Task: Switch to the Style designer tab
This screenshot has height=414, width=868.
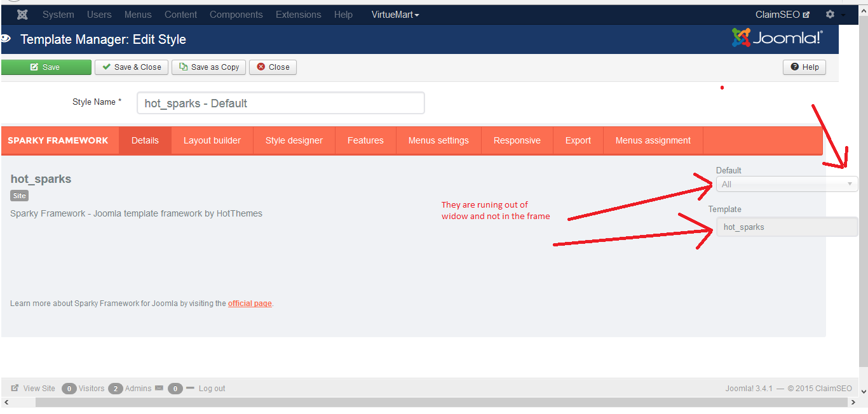Action: tap(294, 140)
